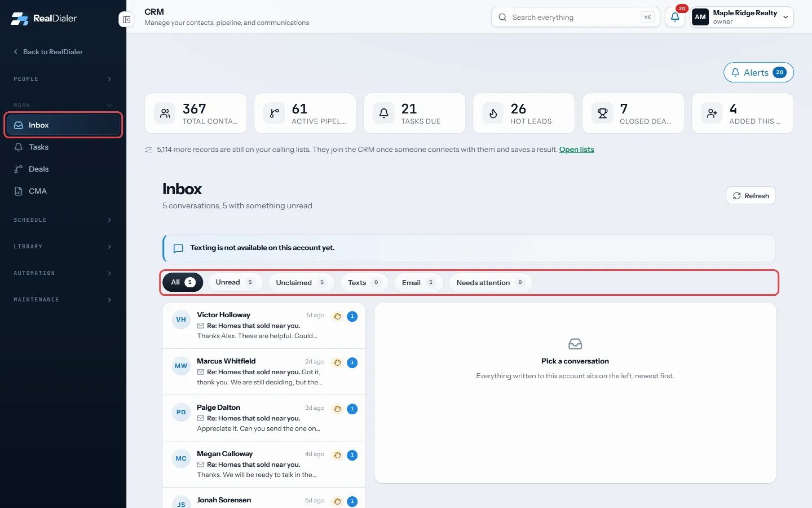812x508 pixels.
Task: Collapse the sidebar with the panel icon
Action: [x=127, y=20]
